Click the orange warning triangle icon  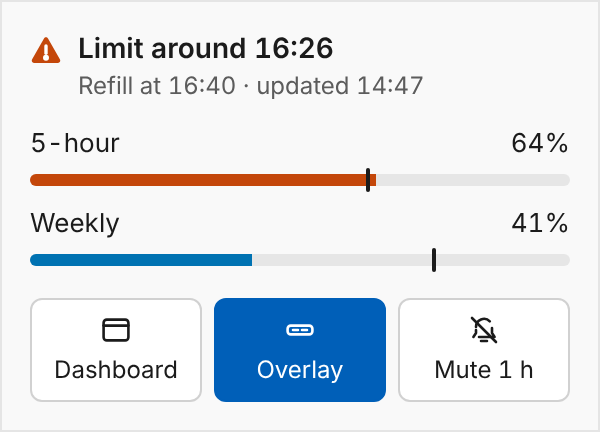pos(46,50)
